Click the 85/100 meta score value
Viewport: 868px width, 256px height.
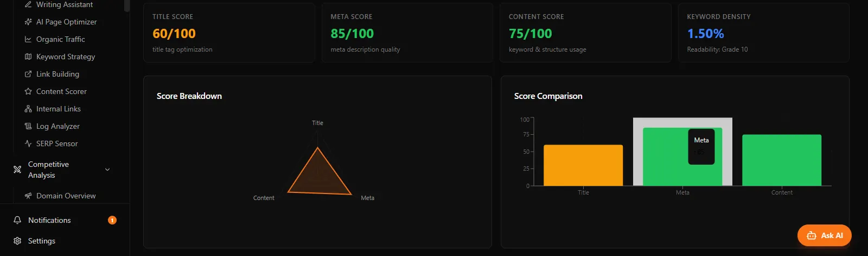352,34
